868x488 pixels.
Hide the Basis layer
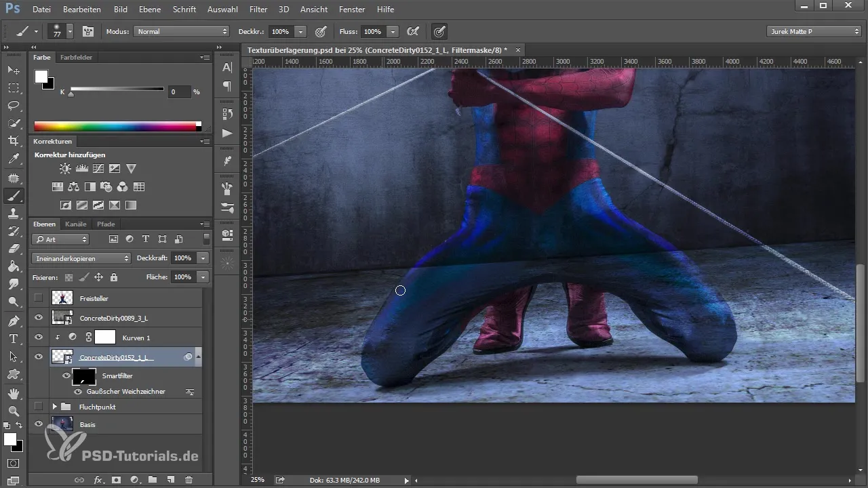(x=38, y=424)
